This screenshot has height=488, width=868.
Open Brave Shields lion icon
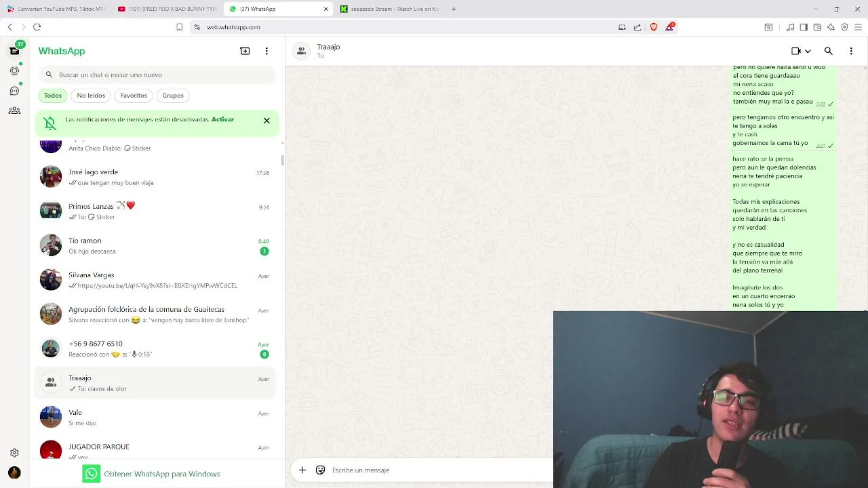(x=654, y=27)
